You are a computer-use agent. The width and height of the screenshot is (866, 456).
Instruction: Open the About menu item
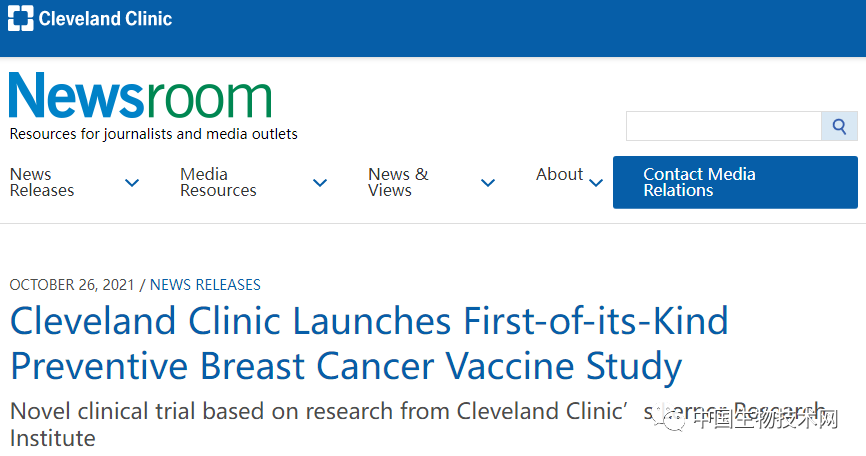click(x=559, y=175)
